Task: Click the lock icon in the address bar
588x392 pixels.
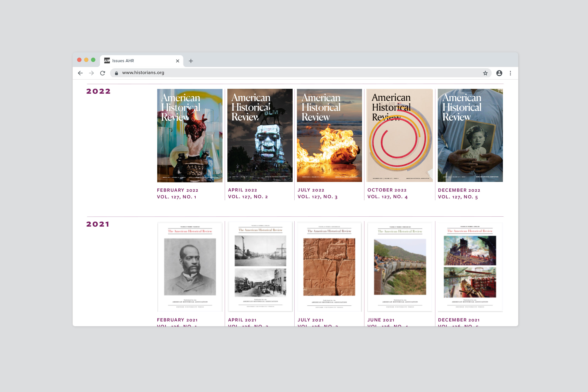Action: 116,73
